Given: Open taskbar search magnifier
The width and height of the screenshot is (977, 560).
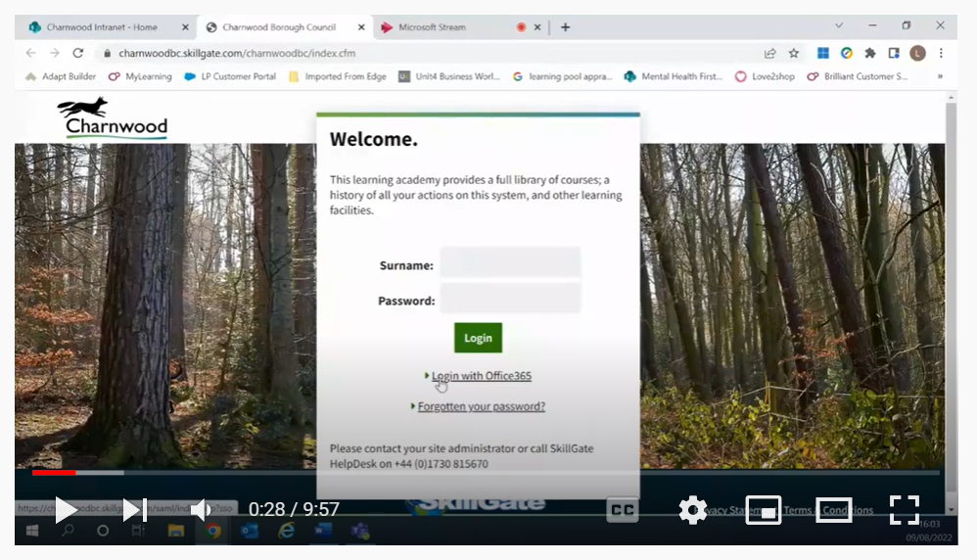Looking at the screenshot, I should point(68,530).
